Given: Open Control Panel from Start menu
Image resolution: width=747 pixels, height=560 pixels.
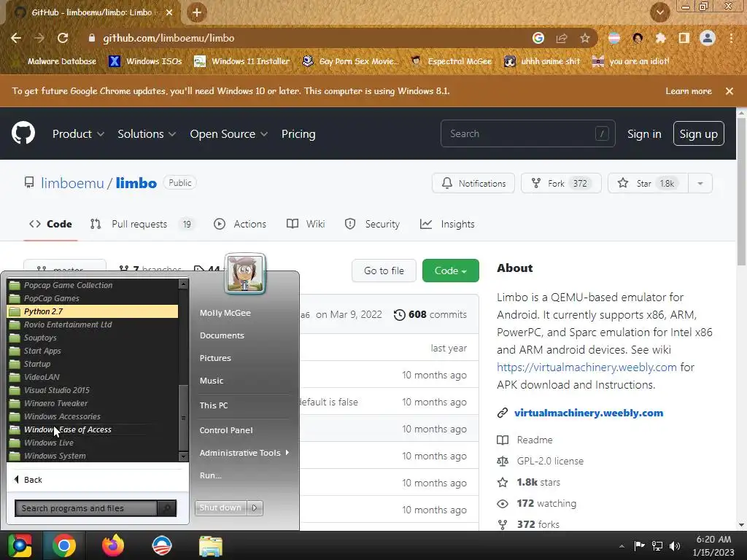Looking at the screenshot, I should pos(226,430).
